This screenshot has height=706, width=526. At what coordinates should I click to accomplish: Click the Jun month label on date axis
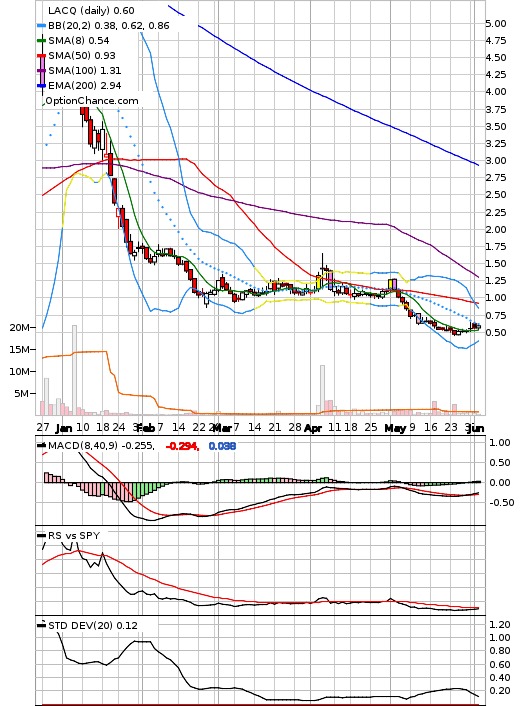pyautogui.click(x=476, y=428)
